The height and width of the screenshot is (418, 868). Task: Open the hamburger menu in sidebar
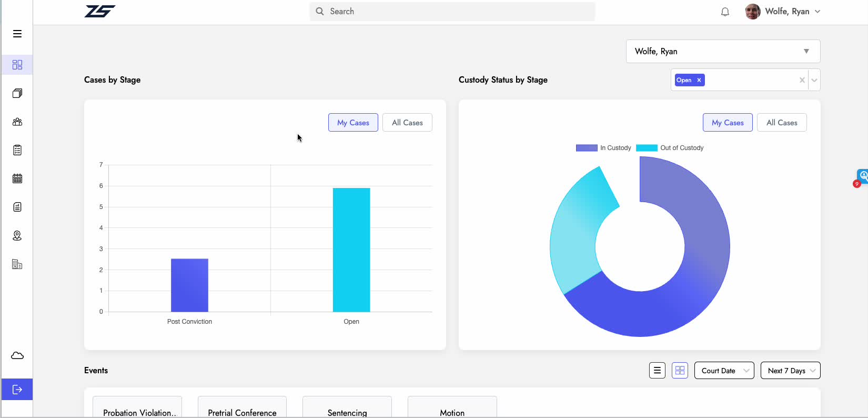point(17,34)
